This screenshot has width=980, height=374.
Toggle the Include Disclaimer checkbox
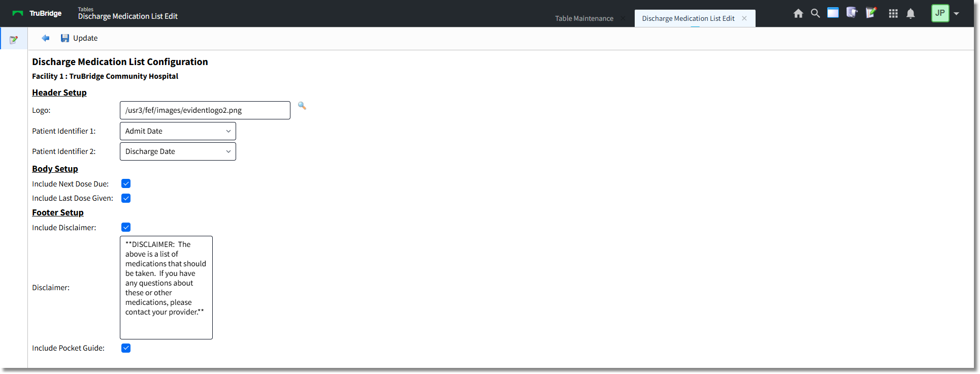click(x=126, y=227)
